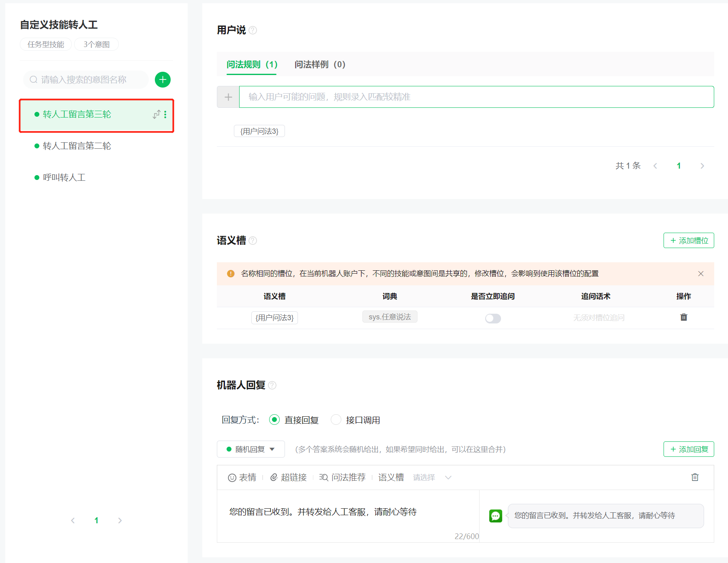728x563 pixels.
Task: Select the 转人工留言第二轮 intent
Action: pyautogui.click(x=77, y=146)
